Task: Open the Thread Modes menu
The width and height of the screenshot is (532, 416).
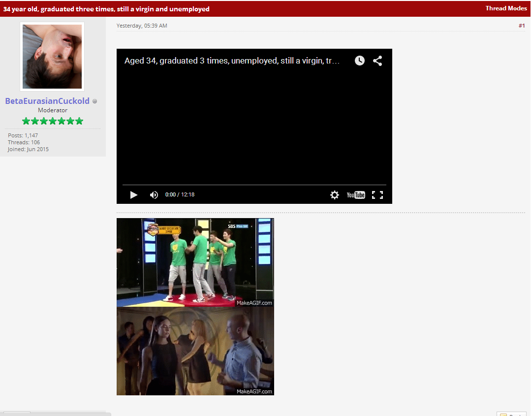Action: tap(506, 8)
